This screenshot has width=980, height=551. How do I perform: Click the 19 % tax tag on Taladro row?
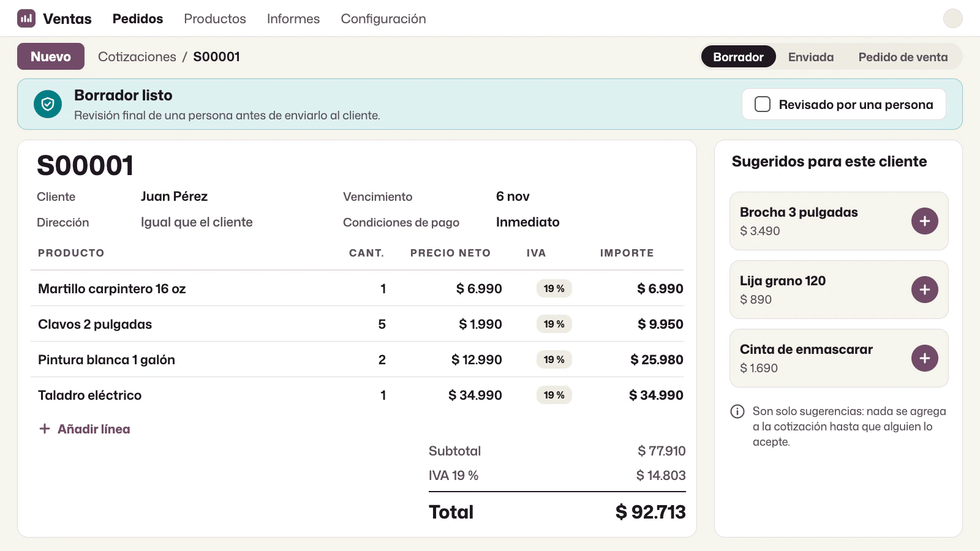click(554, 395)
